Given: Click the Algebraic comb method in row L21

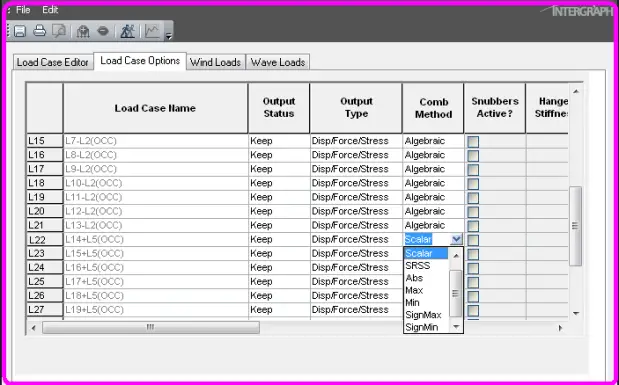Looking at the screenshot, I should pyautogui.click(x=425, y=225).
